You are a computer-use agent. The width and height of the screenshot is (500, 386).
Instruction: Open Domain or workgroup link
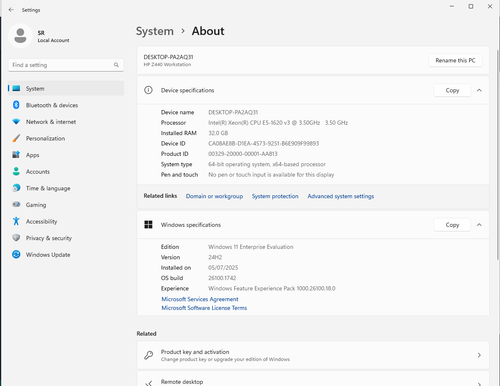click(214, 196)
